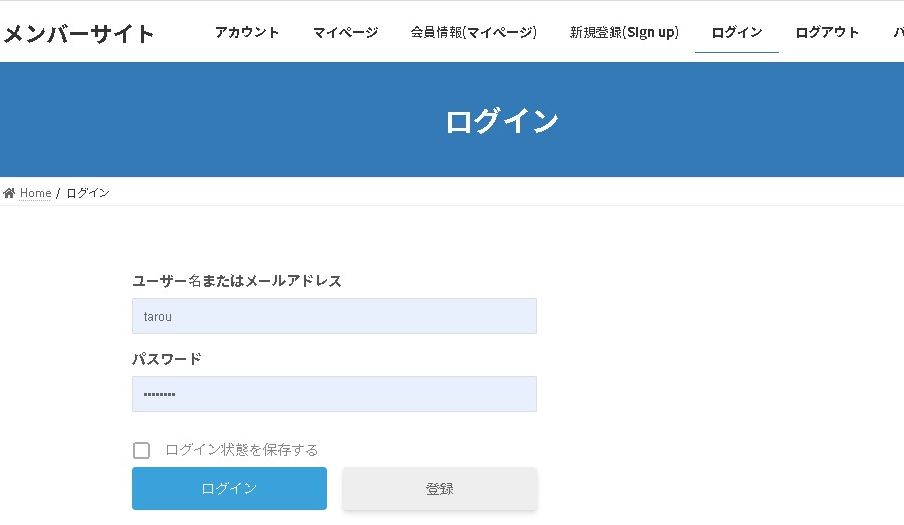Click the ログイン heading in the blue banner
The image size is (904, 525).
pos(502,121)
